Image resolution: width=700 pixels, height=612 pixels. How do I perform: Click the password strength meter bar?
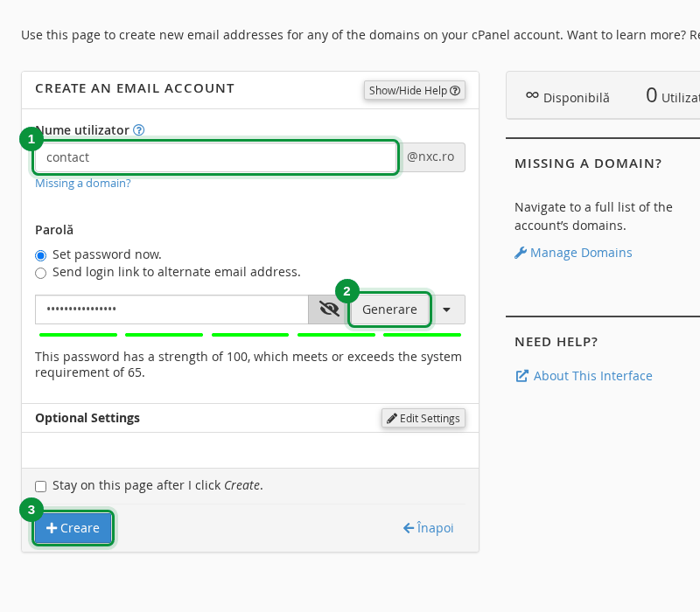click(x=250, y=335)
